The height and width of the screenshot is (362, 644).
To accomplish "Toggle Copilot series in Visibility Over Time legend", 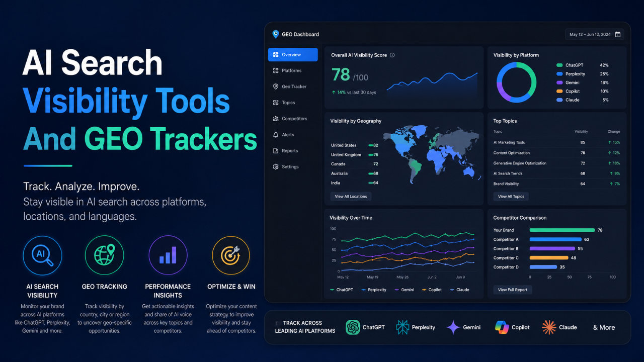I will (432, 290).
